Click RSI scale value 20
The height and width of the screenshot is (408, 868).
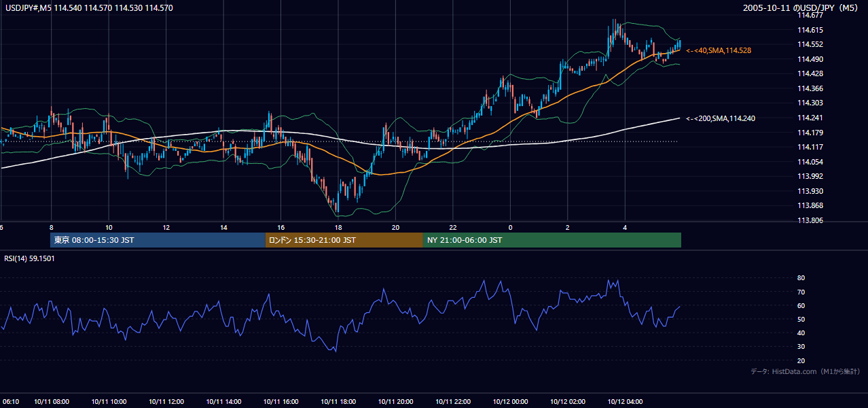point(801,360)
